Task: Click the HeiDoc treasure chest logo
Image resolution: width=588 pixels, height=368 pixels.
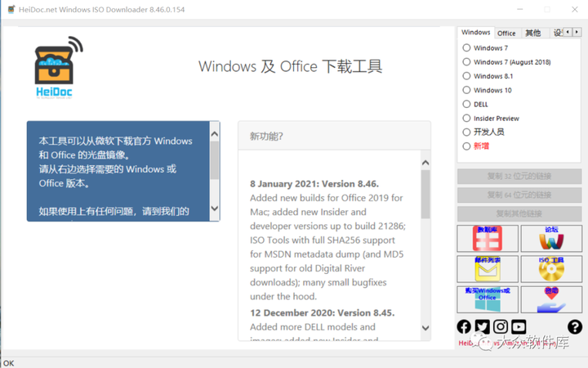Action: (58, 68)
